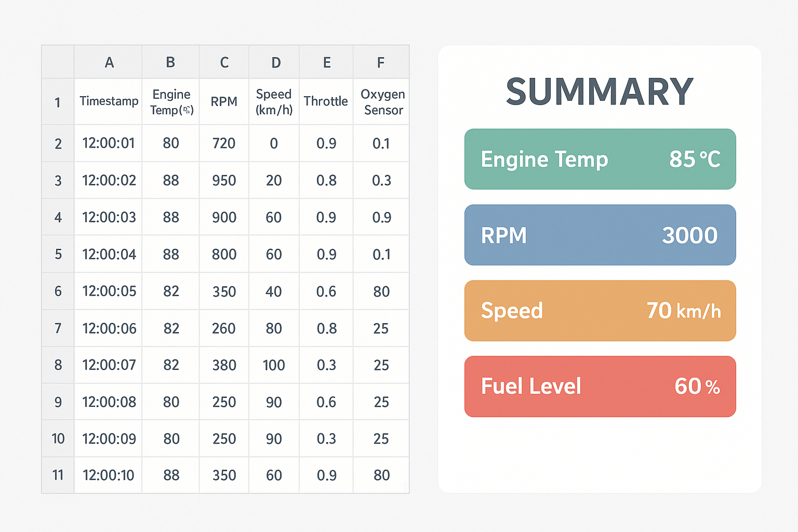Image resolution: width=798 pixels, height=532 pixels.
Task: Select column A header
Action: point(108,62)
